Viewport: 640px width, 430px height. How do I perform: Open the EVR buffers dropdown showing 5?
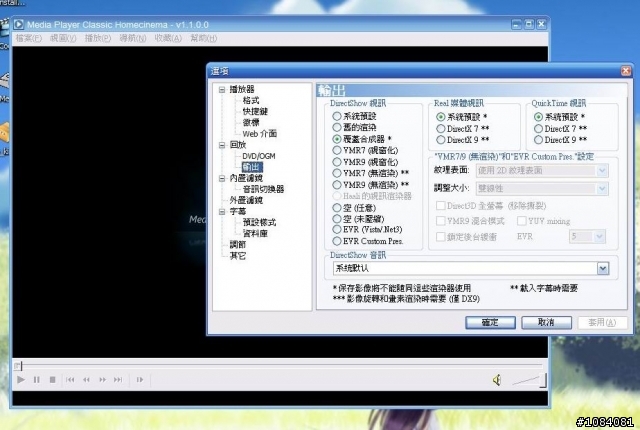point(599,237)
